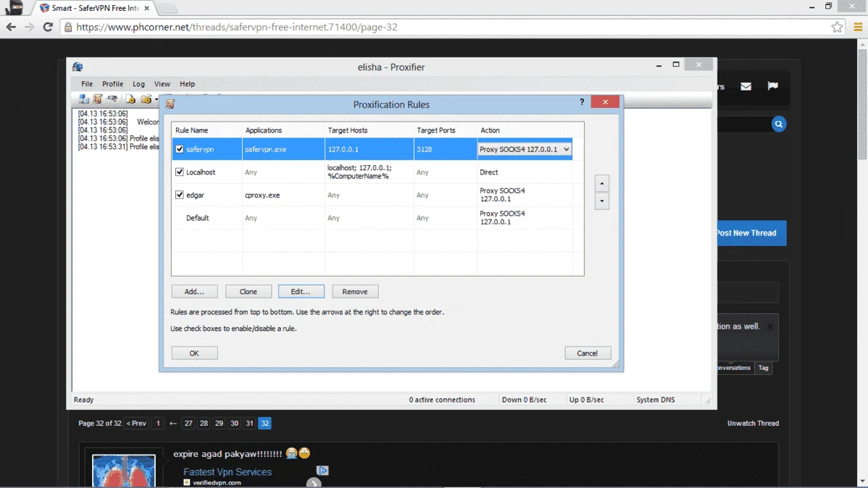
Task: Close the SaferVPN Free Internet browser tab
Action: tap(146, 8)
